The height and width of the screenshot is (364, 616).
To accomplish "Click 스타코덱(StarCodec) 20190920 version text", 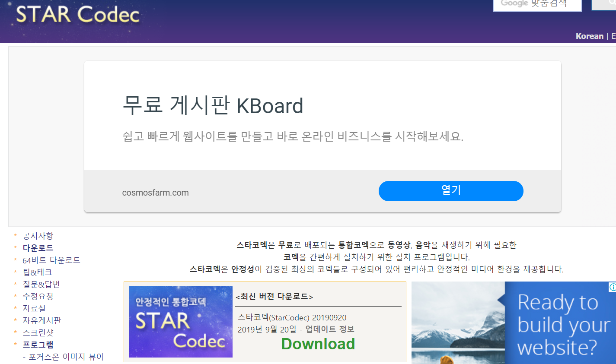I will point(292,317).
